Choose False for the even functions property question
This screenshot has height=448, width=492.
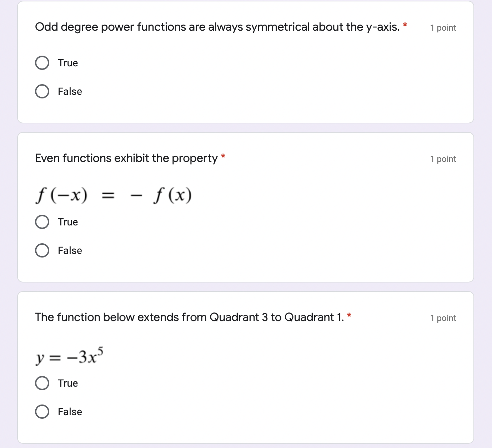tap(42, 250)
